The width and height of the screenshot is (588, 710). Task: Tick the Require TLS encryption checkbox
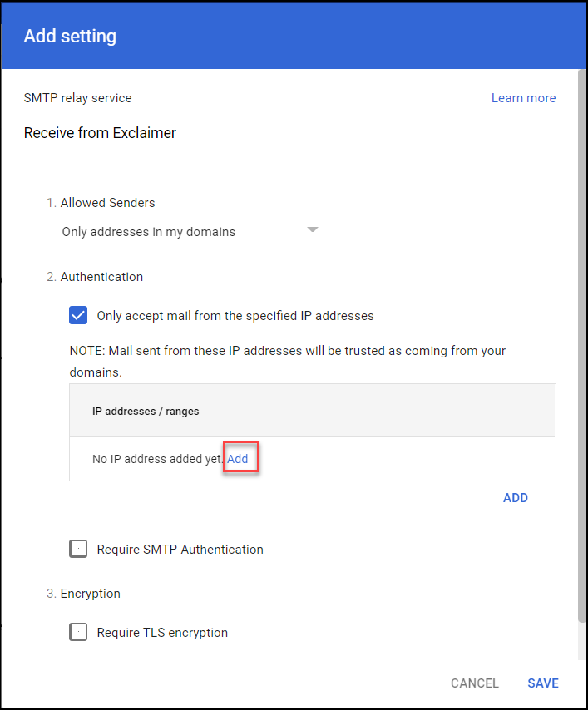coord(78,632)
